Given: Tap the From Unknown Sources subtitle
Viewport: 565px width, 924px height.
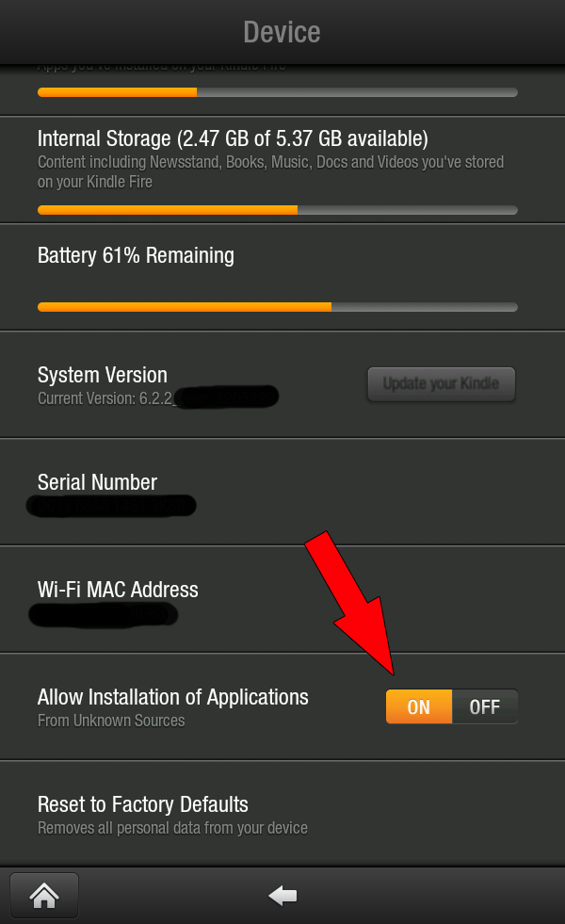Looking at the screenshot, I should pos(111,721).
